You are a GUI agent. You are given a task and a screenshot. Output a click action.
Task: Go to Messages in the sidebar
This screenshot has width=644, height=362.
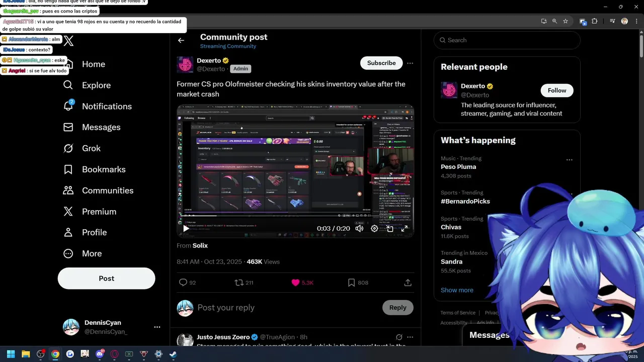click(92, 127)
